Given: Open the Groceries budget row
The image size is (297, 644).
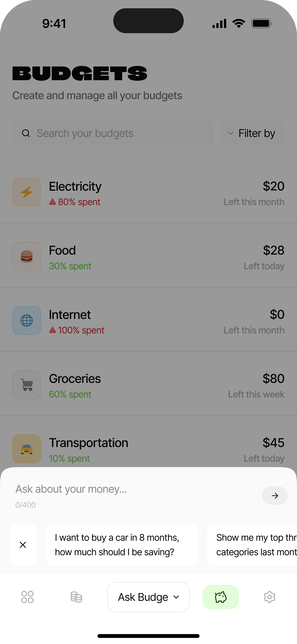Looking at the screenshot, I should (148, 385).
